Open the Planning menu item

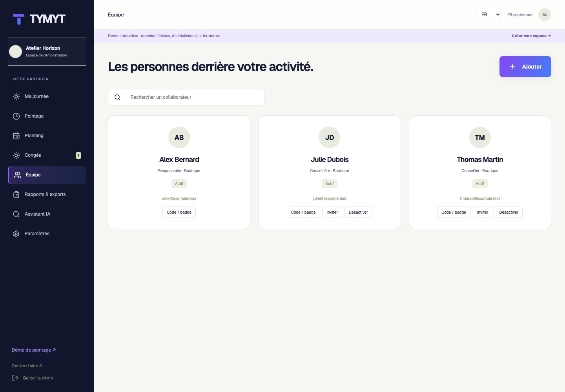47,136
